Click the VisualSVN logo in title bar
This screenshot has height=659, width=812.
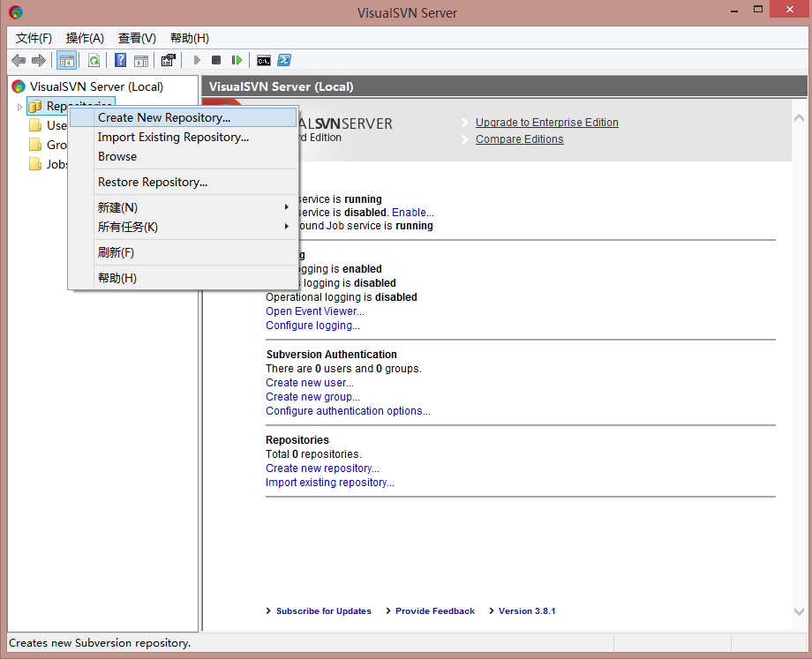[x=16, y=12]
